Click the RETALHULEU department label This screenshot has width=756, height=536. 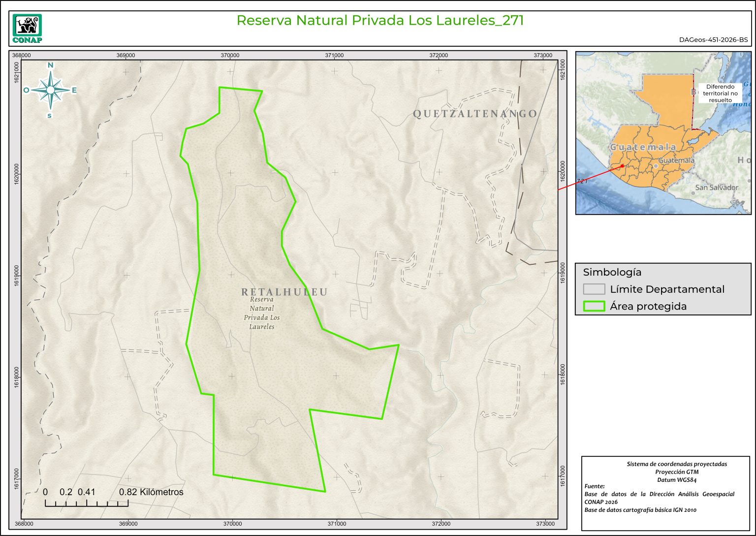pos(284,292)
